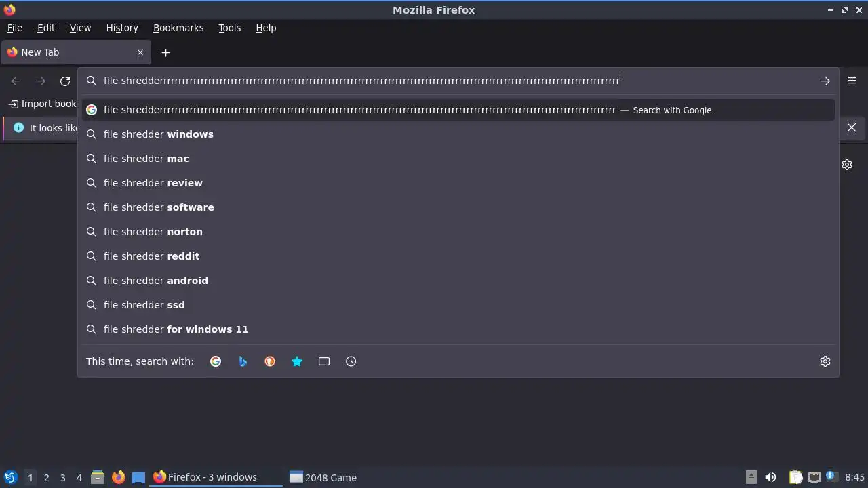The image size is (868, 488).
Task: Click the back navigation arrow
Action: click(x=16, y=81)
